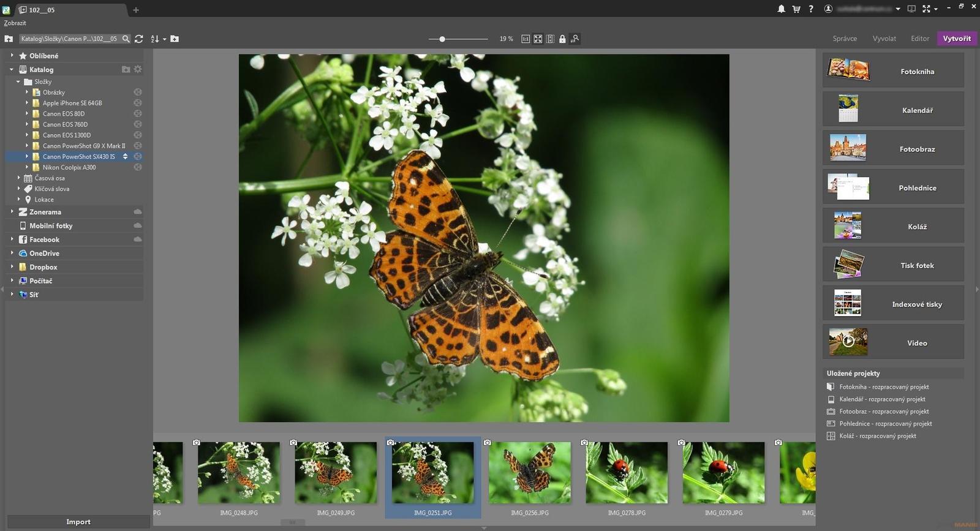Image resolution: width=980 pixels, height=531 pixels.
Task: Open Klíčová slova
Action: coord(51,189)
